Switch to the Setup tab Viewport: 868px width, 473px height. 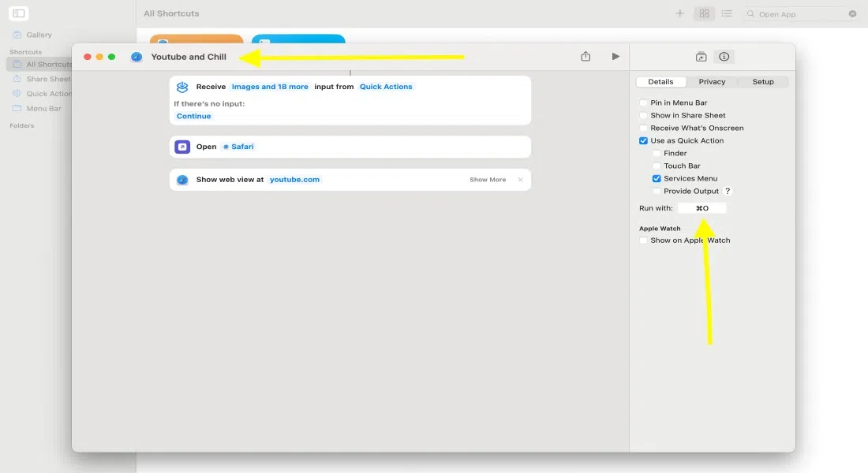(763, 82)
